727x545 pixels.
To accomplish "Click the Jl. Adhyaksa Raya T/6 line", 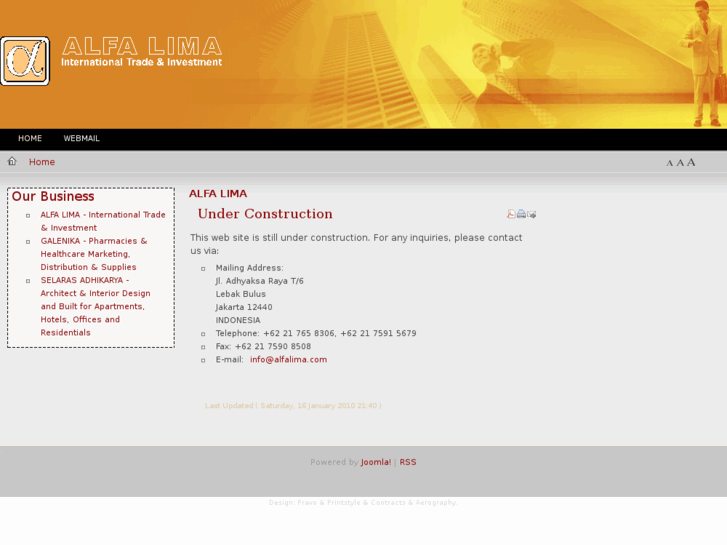I will (x=260, y=281).
